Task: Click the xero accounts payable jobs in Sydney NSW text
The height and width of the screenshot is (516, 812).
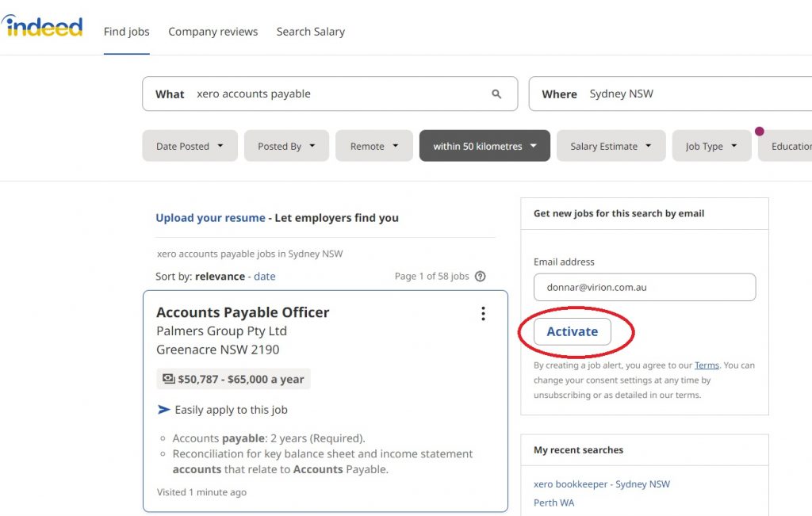Action: (x=250, y=254)
